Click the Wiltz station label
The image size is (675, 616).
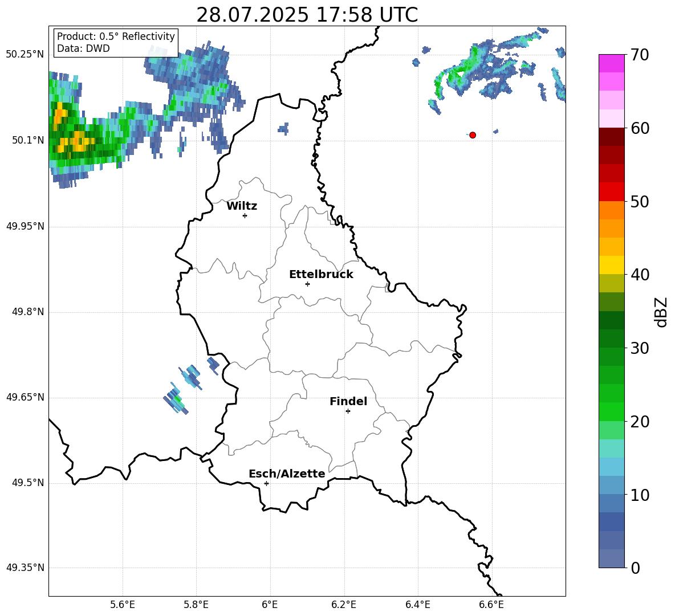click(242, 206)
